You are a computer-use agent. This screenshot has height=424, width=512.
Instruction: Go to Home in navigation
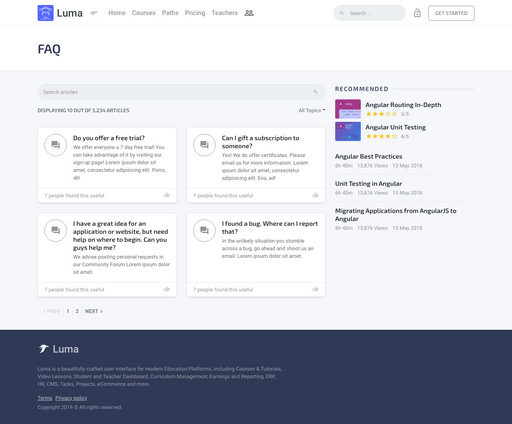pos(117,13)
